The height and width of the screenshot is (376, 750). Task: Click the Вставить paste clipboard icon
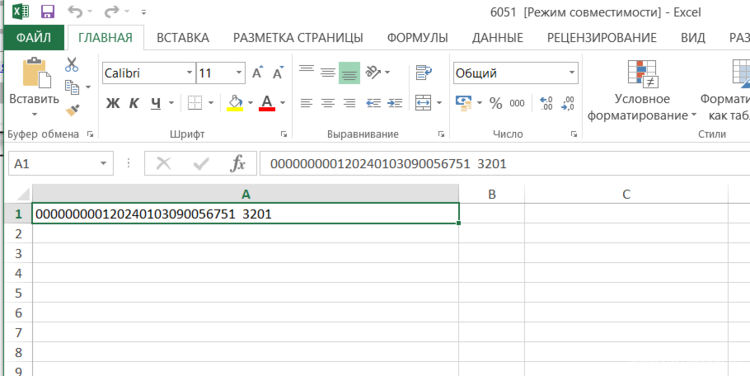tap(36, 73)
